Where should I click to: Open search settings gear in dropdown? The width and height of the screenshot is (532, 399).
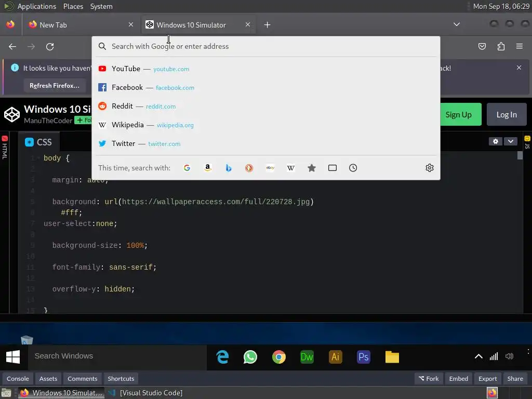point(430,168)
